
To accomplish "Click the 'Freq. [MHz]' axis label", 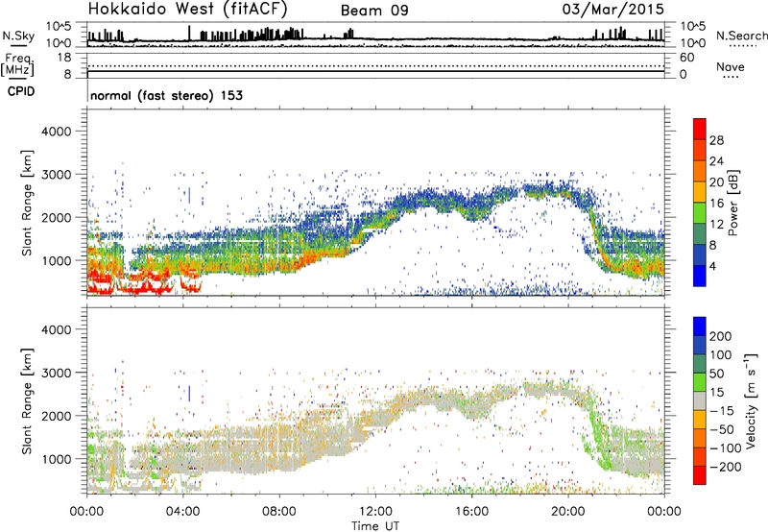I will coord(18,64).
